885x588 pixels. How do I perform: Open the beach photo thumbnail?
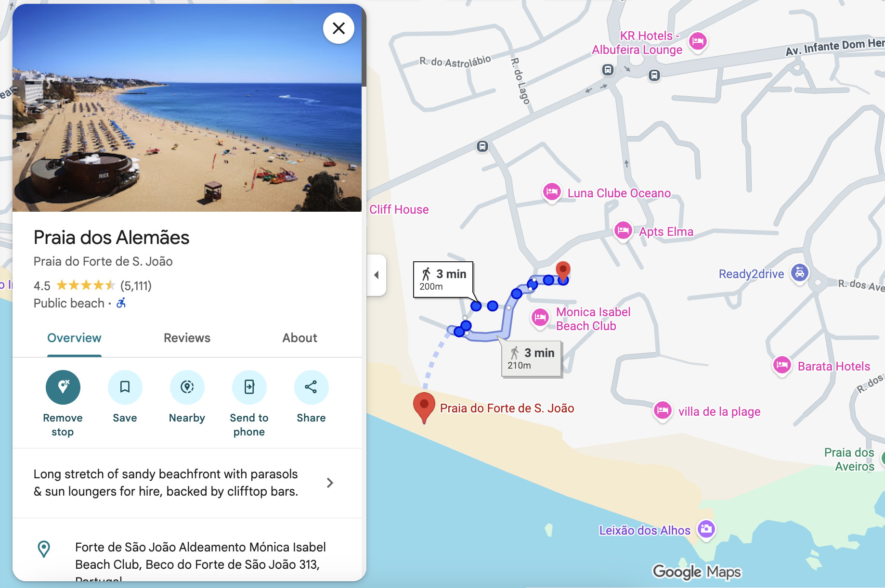(187, 108)
